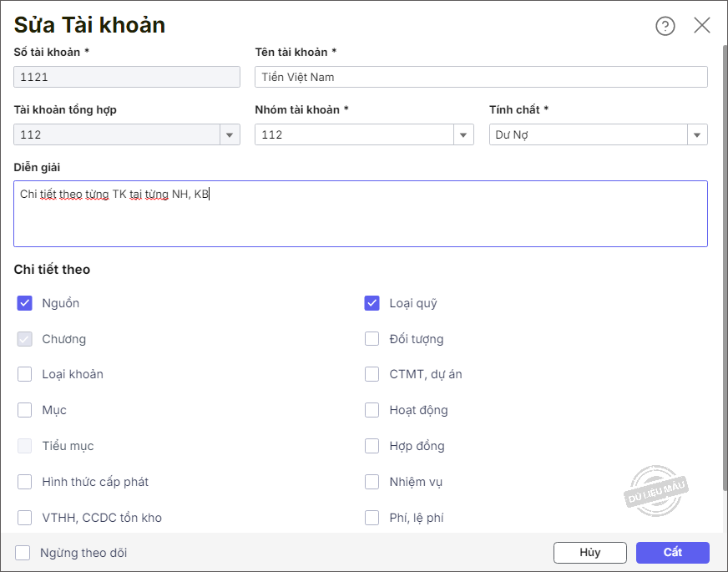Screen dimensions: 728x572
Task: Tick the Hợp đồng checkbox
Action: click(372, 446)
